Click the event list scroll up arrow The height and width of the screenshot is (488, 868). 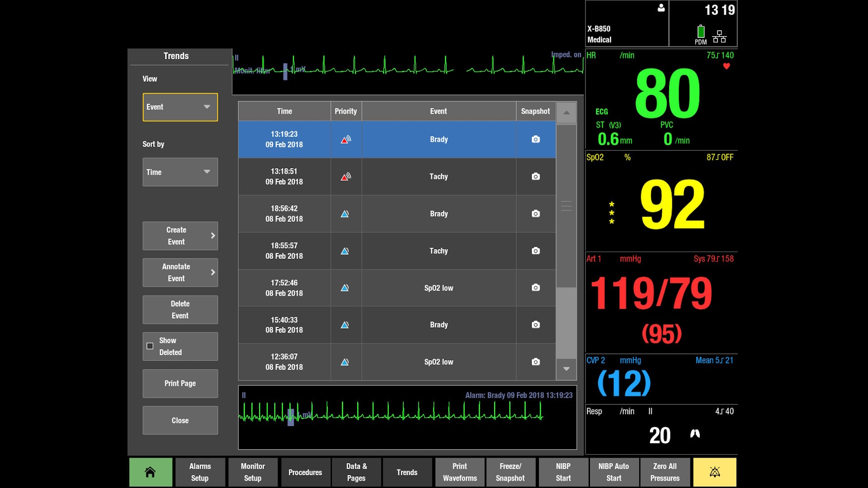click(x=566, y=113)
